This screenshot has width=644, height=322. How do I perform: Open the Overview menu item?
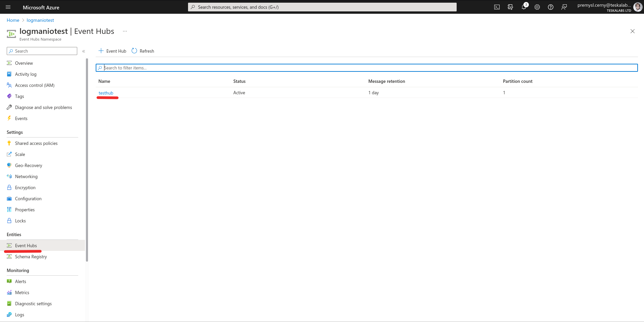[24, 63]
